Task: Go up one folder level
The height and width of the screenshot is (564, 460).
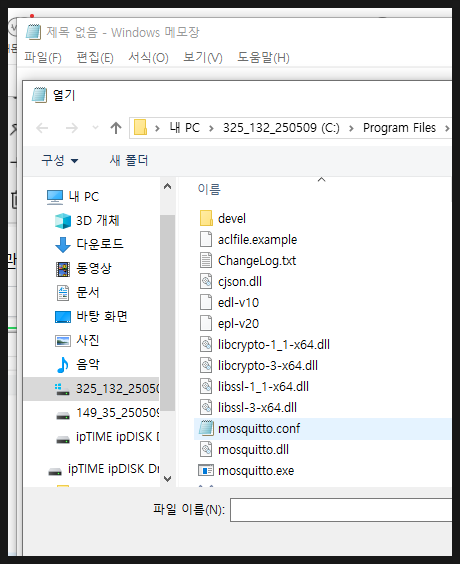Action: (116, 128)
